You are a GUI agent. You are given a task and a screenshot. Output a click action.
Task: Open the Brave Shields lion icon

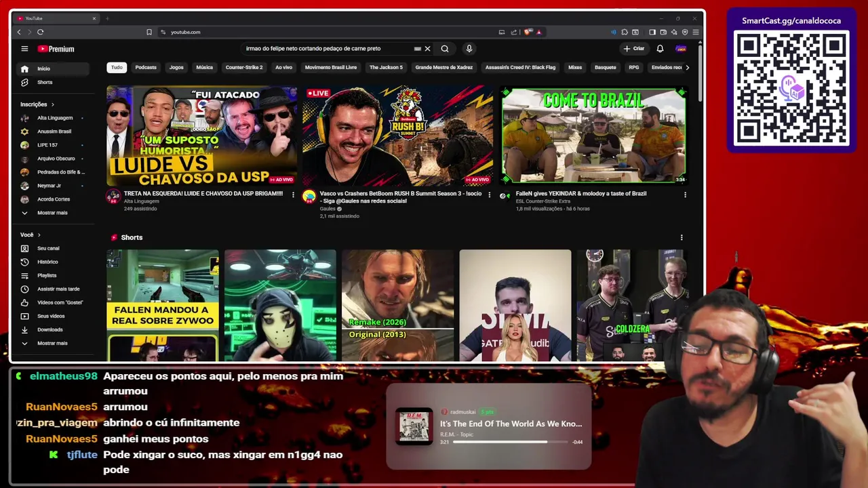[529, 32]
